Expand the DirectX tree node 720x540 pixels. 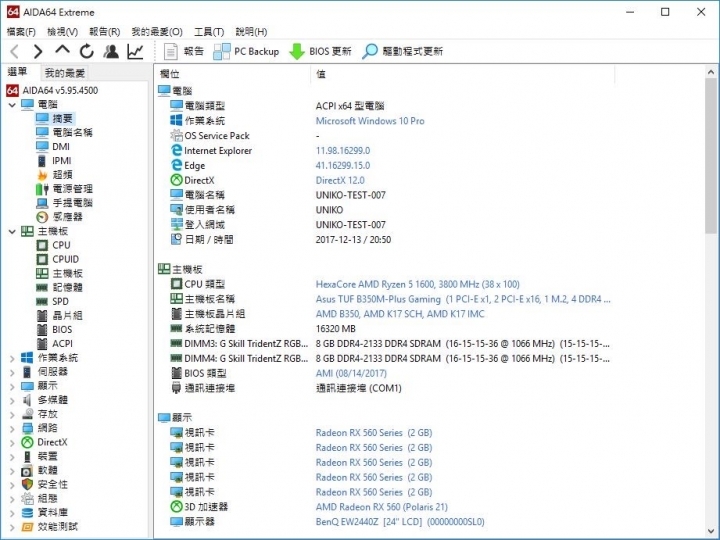pyautogui.click(x=12, y=443)
